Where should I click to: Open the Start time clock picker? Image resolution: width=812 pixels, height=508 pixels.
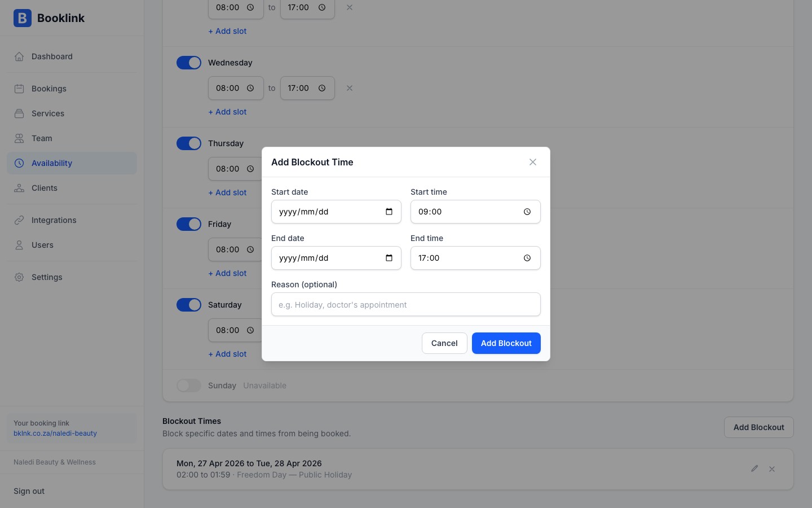click(527, 212)
